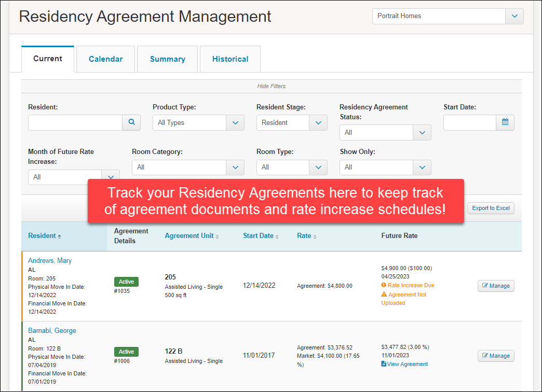Select the Current tab
542x392 pixels.
pos(48,59)
